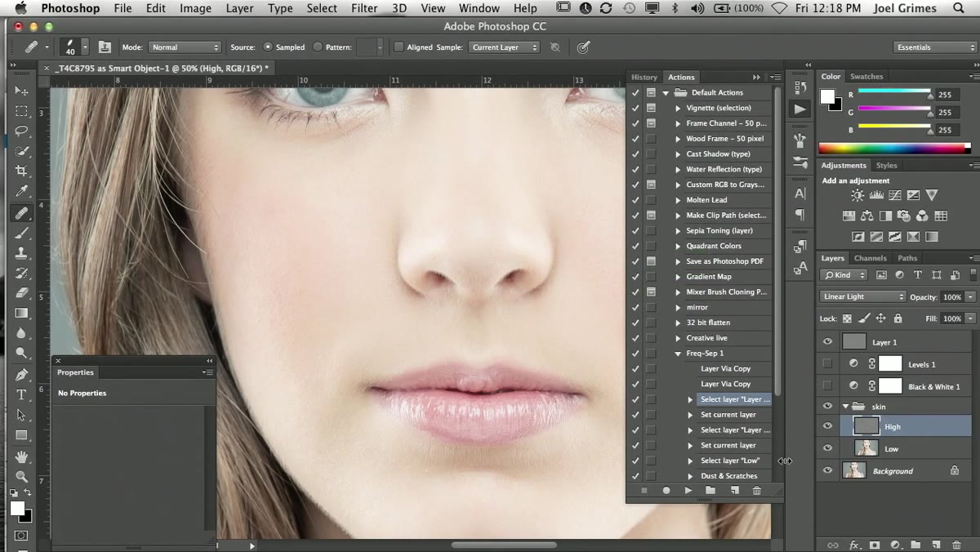Select the Eraser tool

pyautogui.click(x=22, y=293)
